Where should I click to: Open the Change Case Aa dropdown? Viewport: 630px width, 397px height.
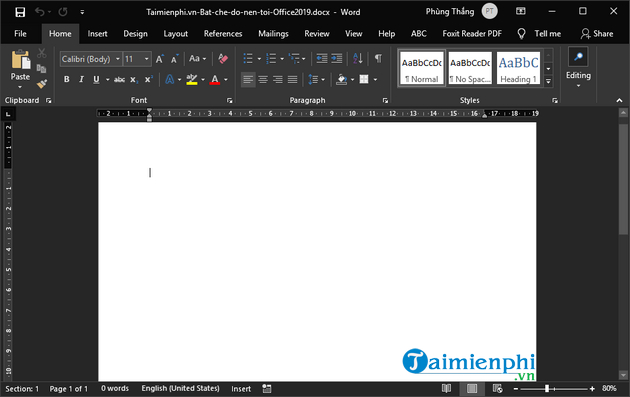click(x=197, y=59)
